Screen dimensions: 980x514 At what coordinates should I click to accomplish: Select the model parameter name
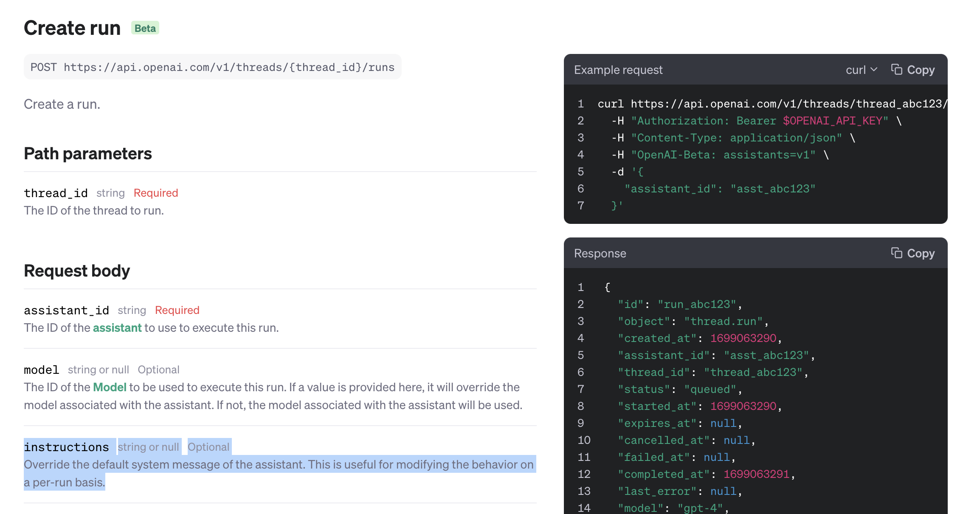(x=41, y=370)
